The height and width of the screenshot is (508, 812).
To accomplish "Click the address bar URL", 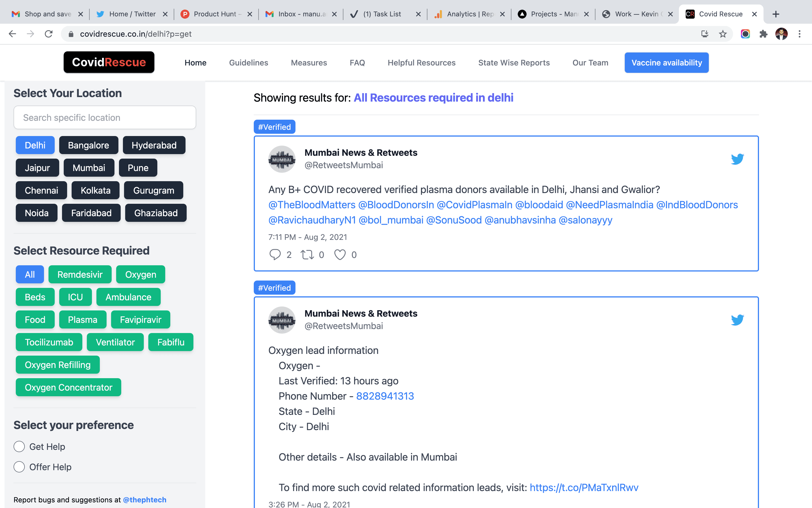I will pos(136,34).
